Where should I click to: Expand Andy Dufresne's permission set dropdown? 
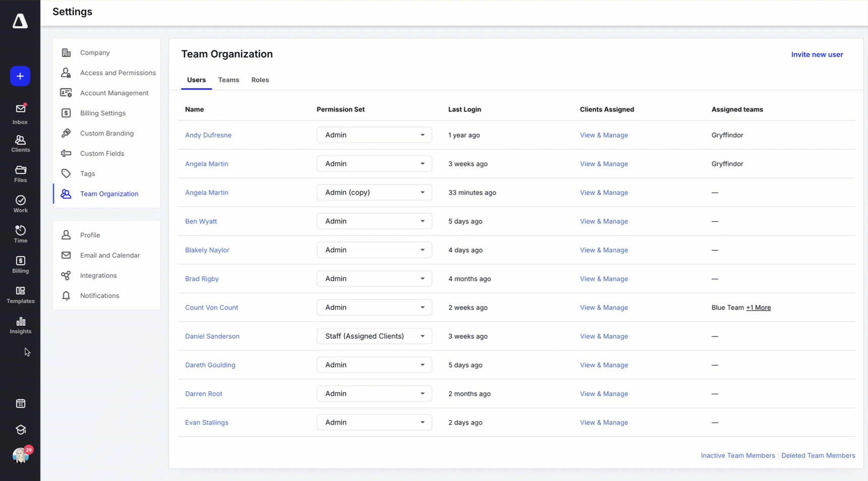click(x=374, y=135)
